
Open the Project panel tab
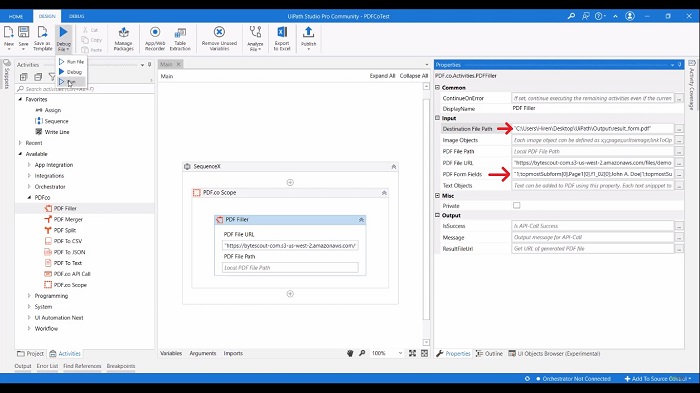pyautogui.click(x=30, y=353)
